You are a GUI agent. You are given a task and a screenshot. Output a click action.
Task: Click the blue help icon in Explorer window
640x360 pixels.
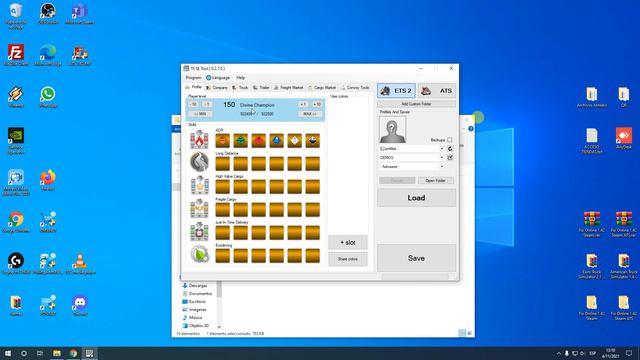click(x=471, y=129)
